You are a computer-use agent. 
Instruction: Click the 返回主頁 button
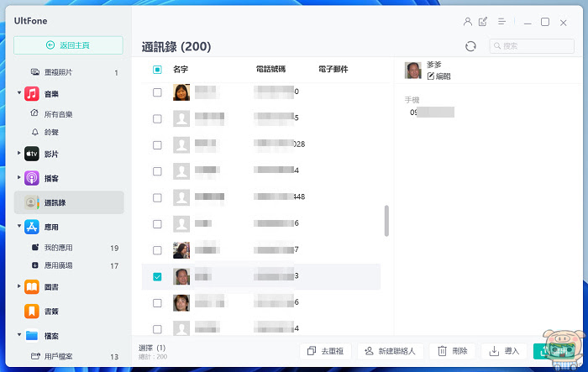(x=68, y=45)
